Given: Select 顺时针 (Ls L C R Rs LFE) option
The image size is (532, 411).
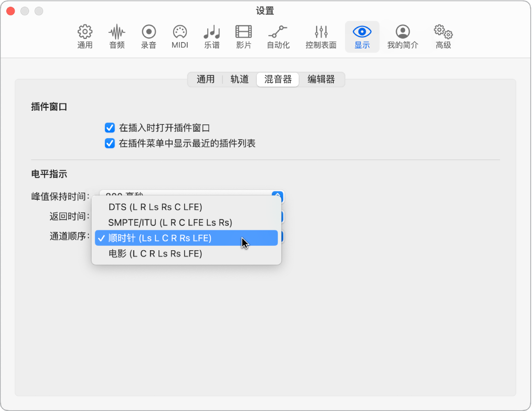Looking at the screenshot, I should pyautogui.click(x=186, y=238).
